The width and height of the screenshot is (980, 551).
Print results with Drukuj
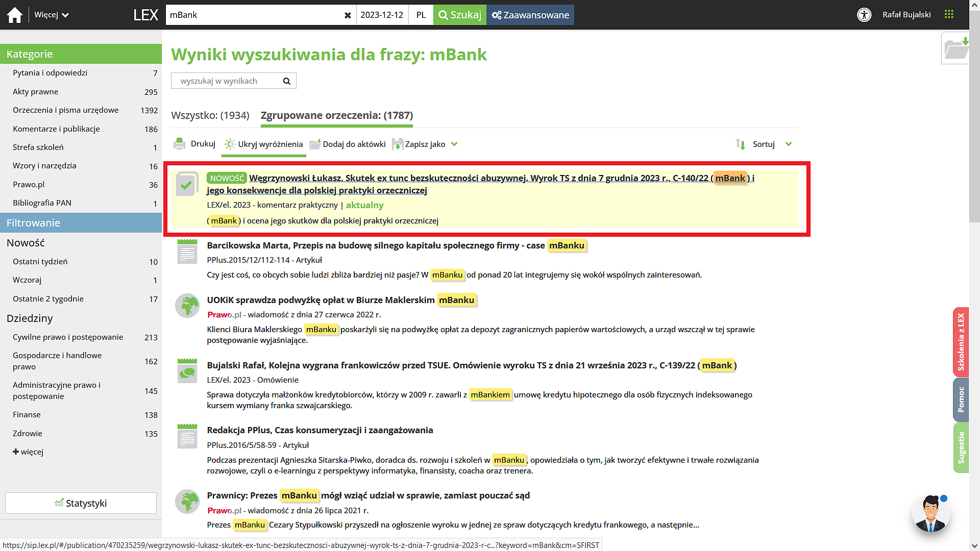194,144
